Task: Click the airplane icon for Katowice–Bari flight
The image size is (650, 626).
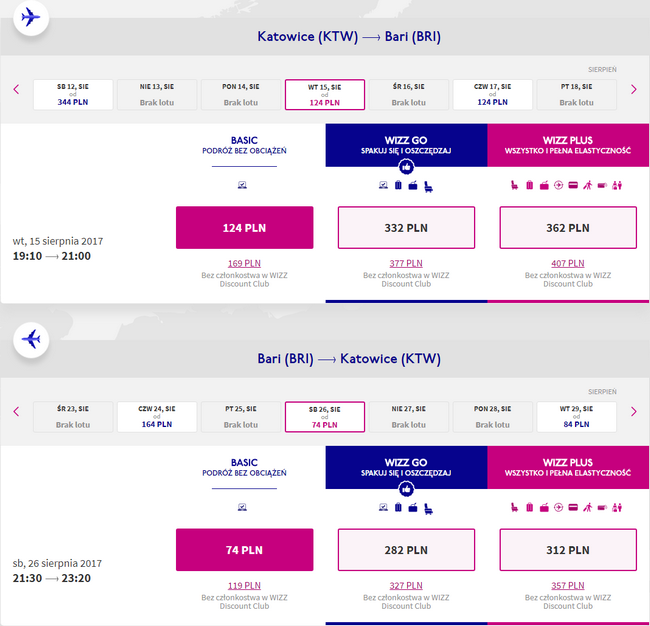Action: point(32,19)
